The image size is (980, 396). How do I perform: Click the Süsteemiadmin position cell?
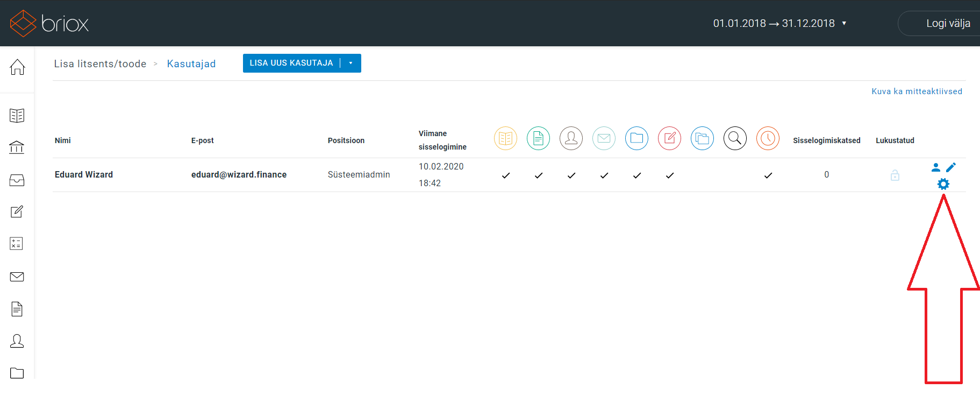click(359, 174)
